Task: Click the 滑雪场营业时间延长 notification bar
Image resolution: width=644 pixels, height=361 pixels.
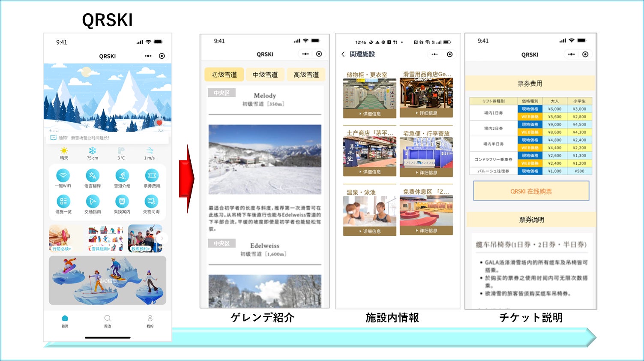Action: click(108, 138)
